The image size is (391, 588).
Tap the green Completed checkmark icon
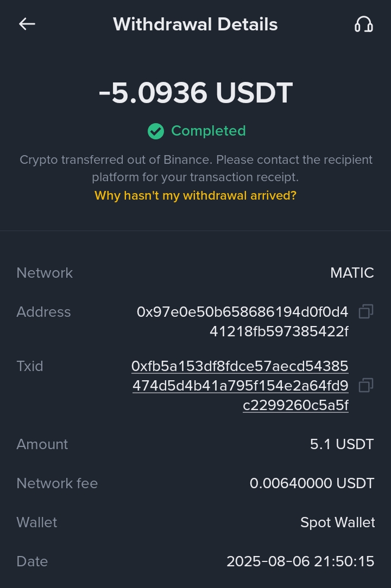pos(156,131)
